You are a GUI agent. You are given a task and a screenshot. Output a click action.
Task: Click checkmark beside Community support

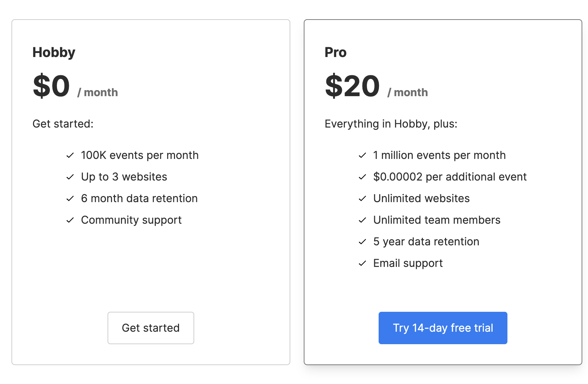70,220
